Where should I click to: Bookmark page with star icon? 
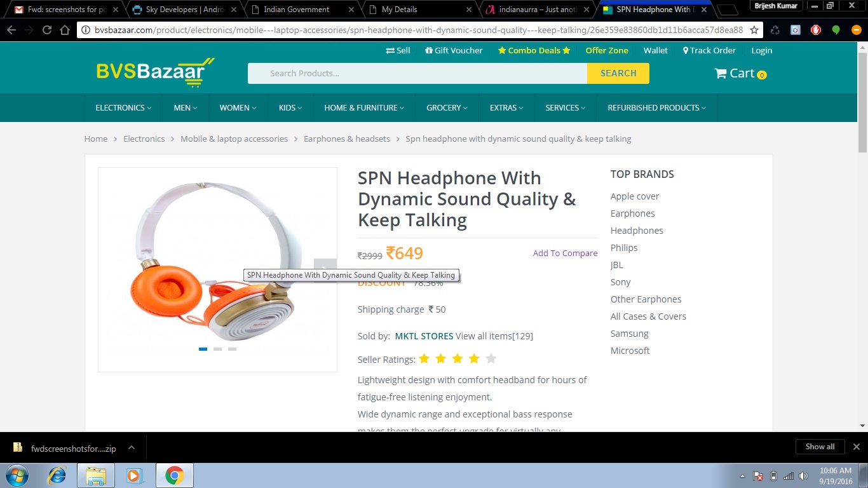pos(754,30)
